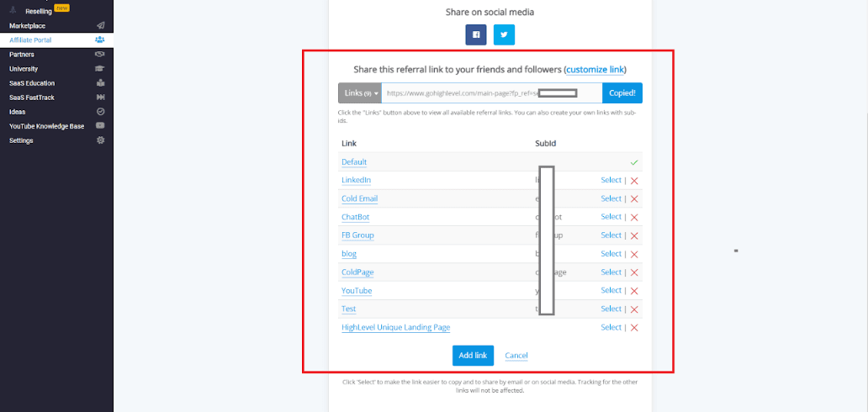Choose Select for FB Group row
Image resolution: width=868 pixels, height=412 pixels.
611,235
